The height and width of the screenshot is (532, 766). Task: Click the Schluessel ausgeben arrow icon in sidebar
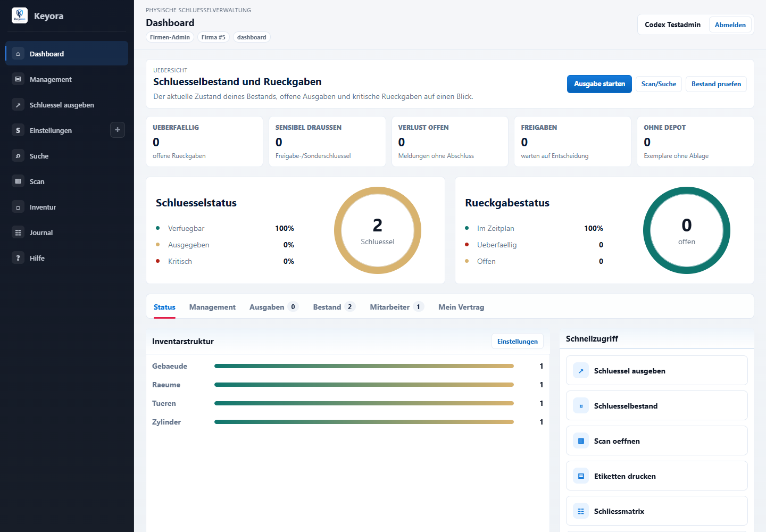[x=18, y=105]
